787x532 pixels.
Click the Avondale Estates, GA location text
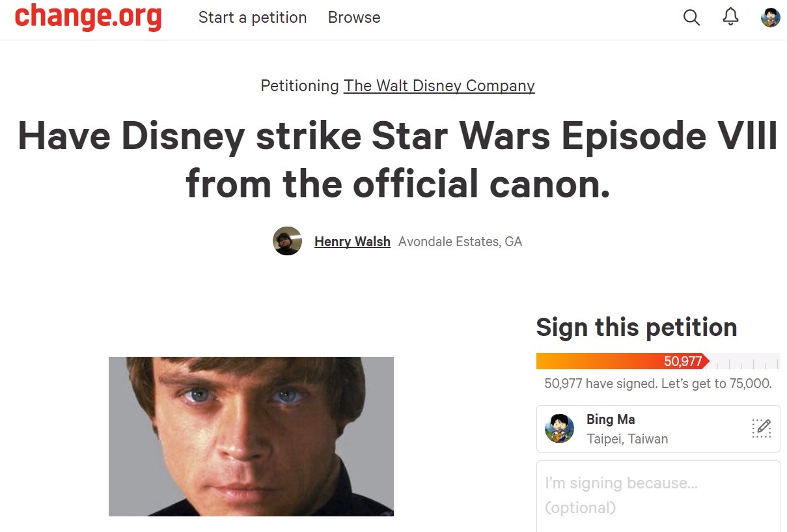[x=460, y=242]
